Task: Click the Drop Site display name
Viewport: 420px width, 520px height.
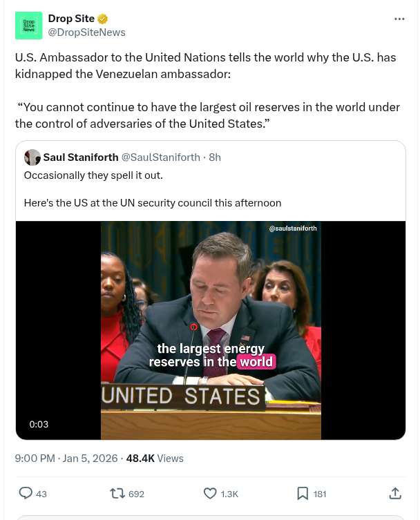Action: tap(71, 19)
